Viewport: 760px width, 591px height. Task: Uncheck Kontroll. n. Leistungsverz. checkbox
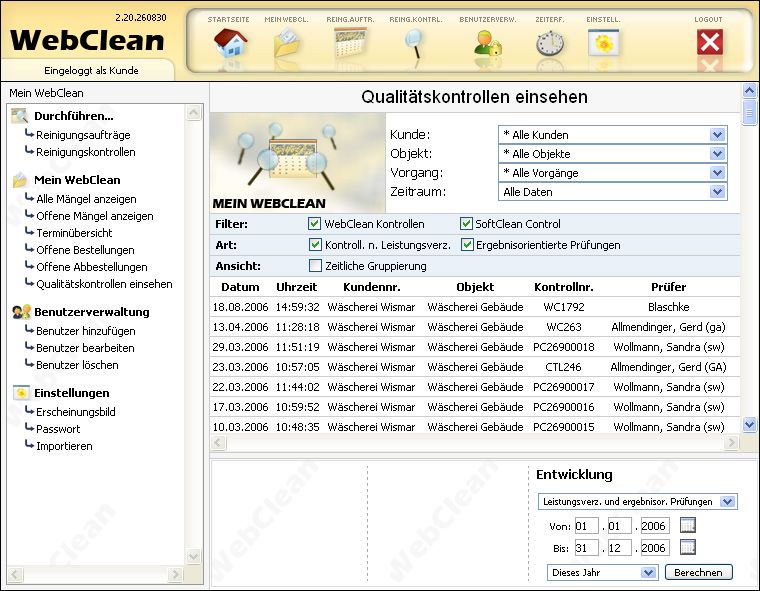pyautogui.click(x=315, y=244)
